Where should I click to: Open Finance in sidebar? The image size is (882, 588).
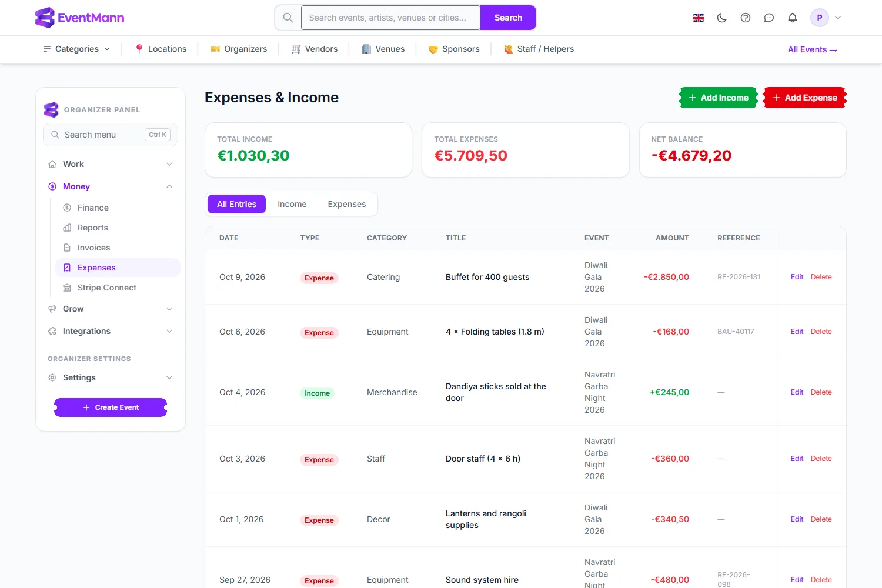pos(118,208)
